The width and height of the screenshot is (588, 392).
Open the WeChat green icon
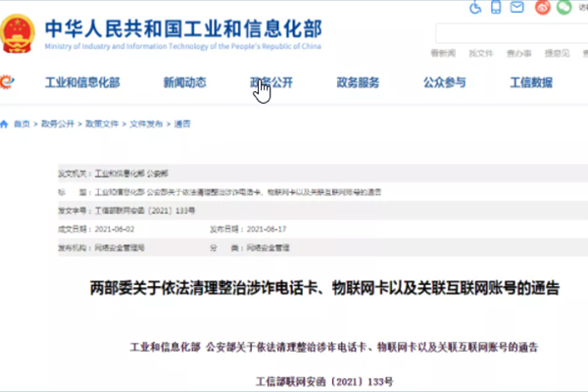564,7
